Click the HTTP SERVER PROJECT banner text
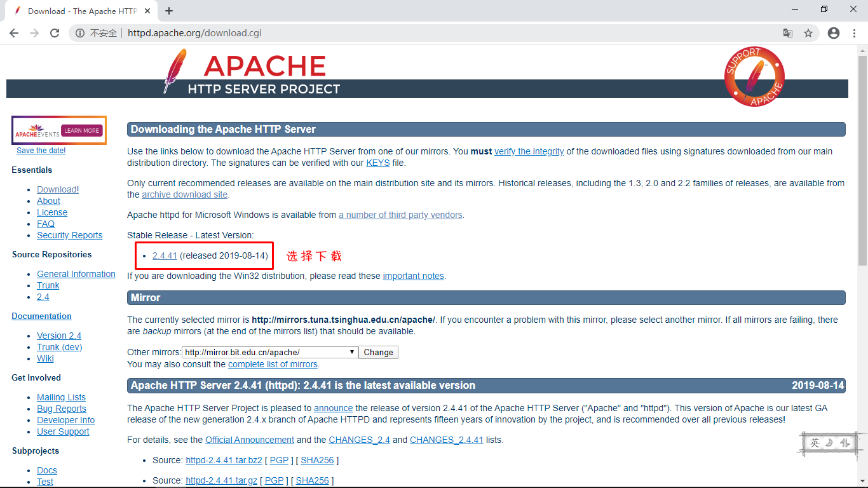 264,89
